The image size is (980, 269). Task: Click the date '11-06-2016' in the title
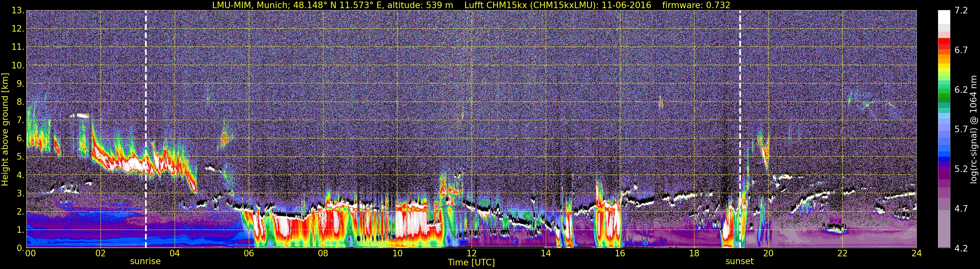tap(626, 5)
